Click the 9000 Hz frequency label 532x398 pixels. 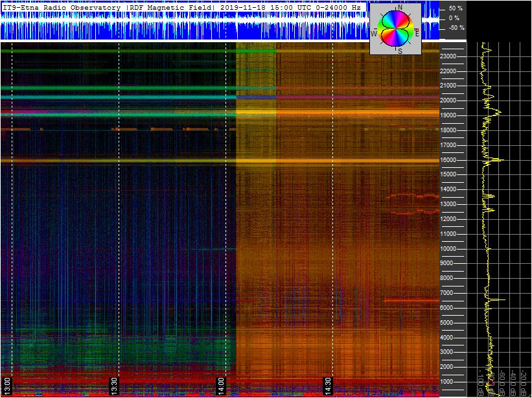coord(448,263)
